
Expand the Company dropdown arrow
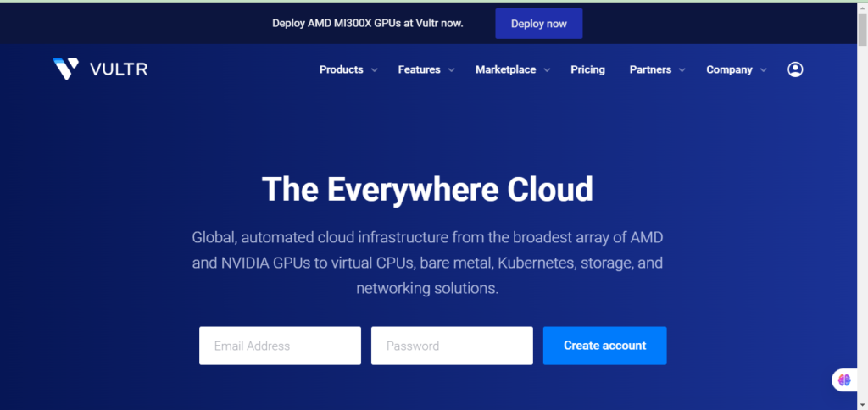[x=764, y=70]
